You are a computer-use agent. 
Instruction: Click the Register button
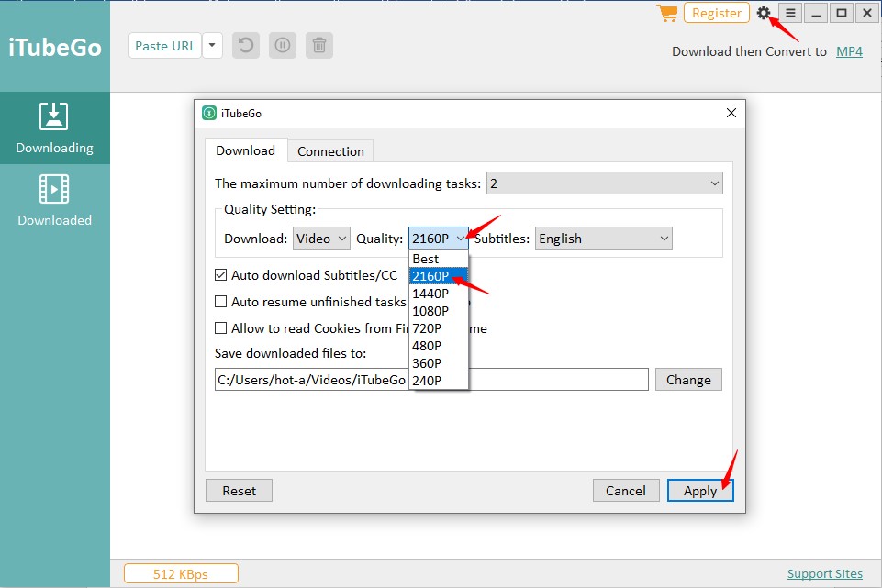717,12
